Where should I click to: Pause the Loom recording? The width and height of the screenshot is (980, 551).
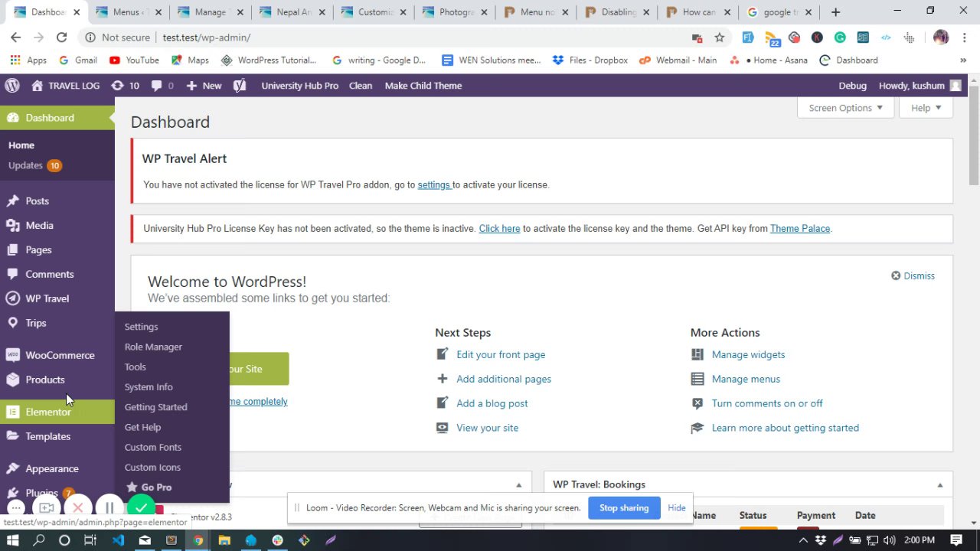coord(109,507)
